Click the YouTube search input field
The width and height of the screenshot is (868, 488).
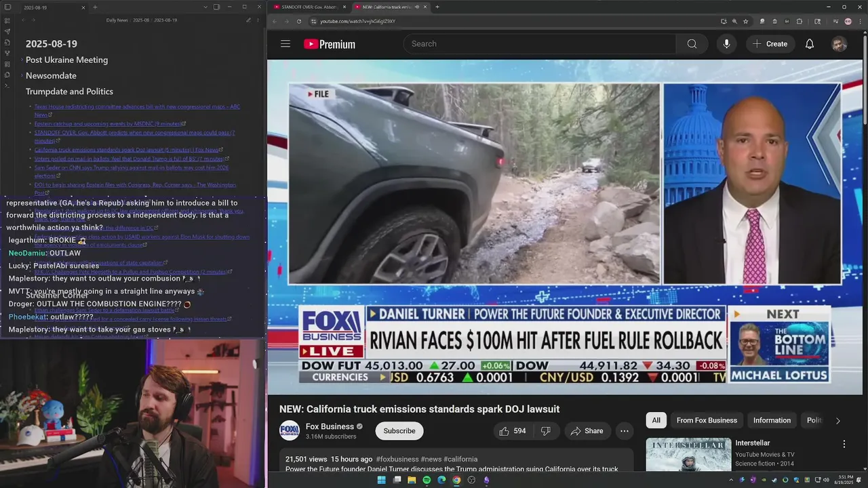coord(539,44)
